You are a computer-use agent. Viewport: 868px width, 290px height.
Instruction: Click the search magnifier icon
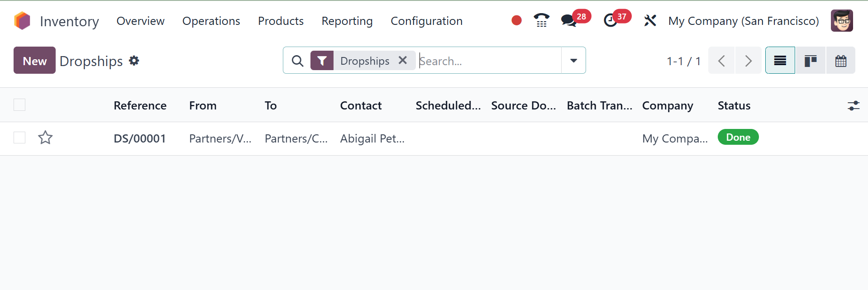pyautogui.click(x=297, y=61)
